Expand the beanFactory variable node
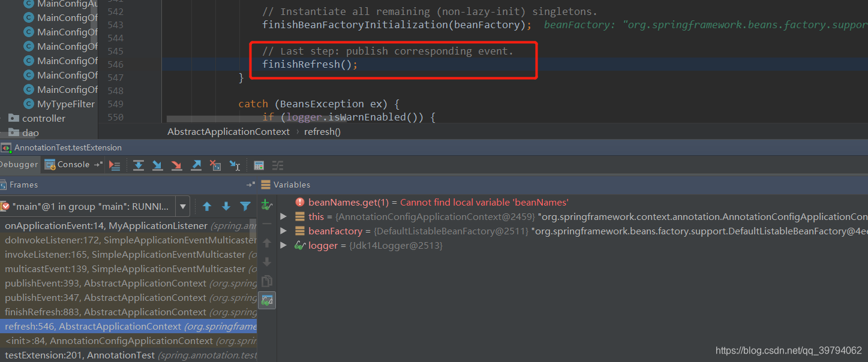868x362 pixels. [x=283, y=231]
